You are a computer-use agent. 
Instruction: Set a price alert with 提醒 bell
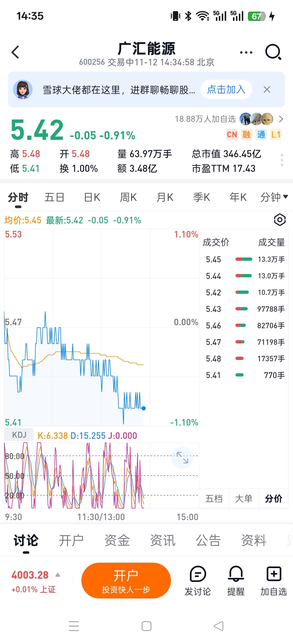(236, 581)
